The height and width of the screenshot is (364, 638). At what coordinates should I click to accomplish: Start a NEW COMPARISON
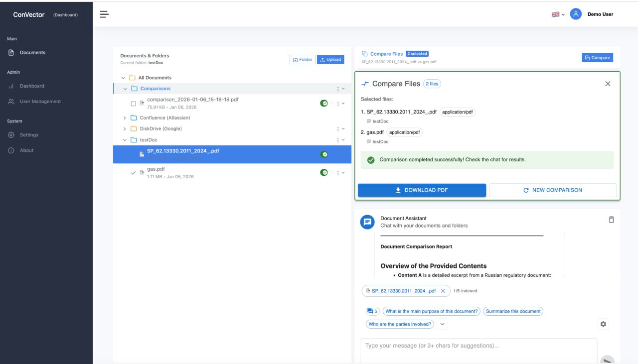[x=552, y=190]
